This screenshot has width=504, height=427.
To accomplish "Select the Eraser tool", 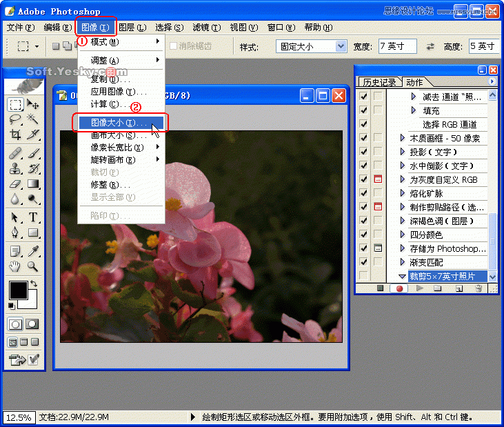I will [15, 183].
